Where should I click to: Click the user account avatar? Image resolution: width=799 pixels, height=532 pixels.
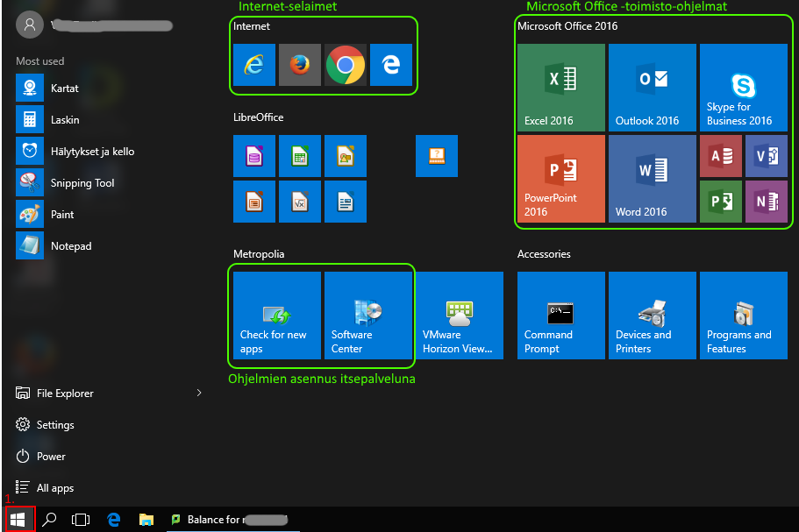[x=30, y=25]
